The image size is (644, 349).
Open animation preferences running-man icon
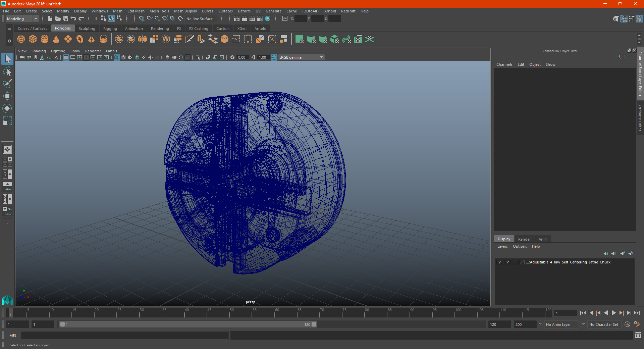pos(637,325)
